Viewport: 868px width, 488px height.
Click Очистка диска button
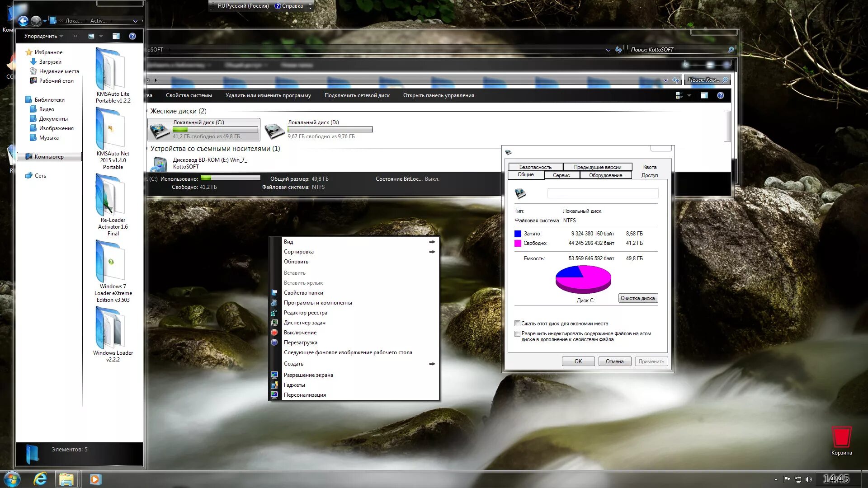point(637,298)
